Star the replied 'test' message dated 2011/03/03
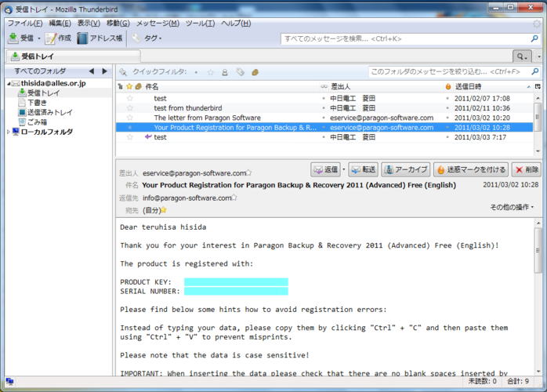 (130, 137)
